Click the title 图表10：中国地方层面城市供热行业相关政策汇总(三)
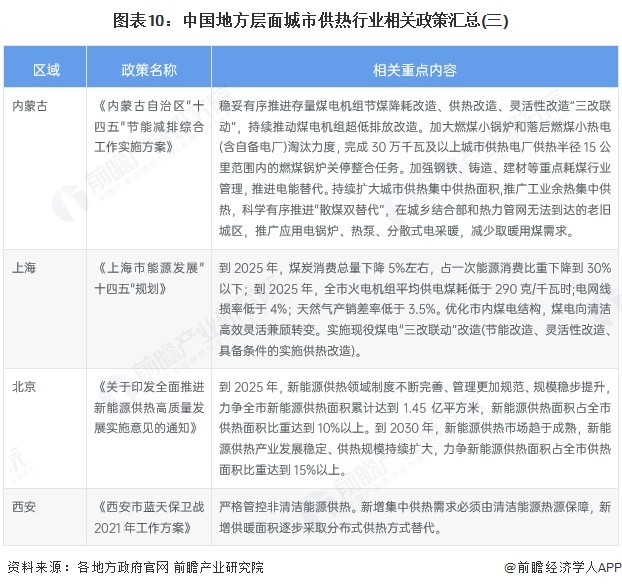622x588 pixels. [x=310, y=20]
